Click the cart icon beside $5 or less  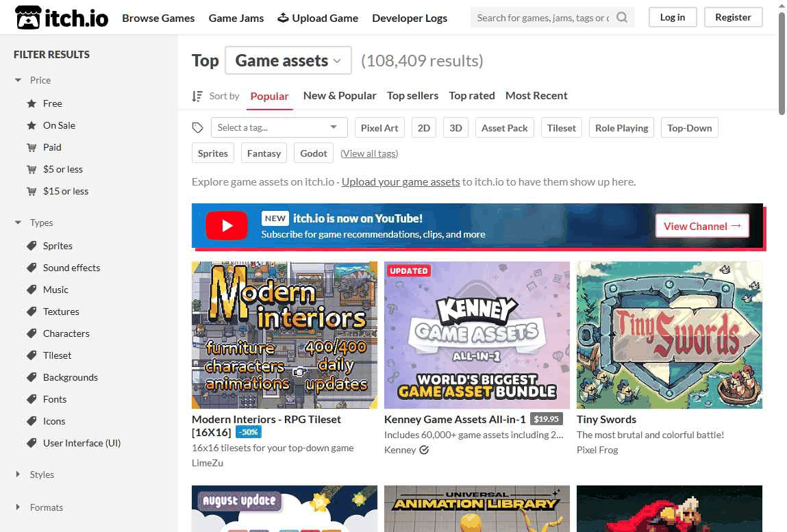(32, 169)
